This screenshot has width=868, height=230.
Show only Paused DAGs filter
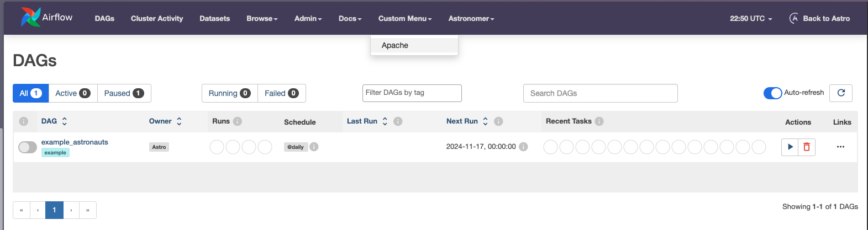pyautogui.click(x=124, y=93)
